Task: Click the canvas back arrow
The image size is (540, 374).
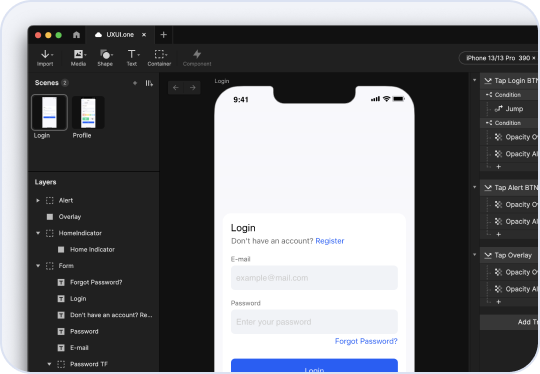Action: pyautogui.click(x=176, y=88)
